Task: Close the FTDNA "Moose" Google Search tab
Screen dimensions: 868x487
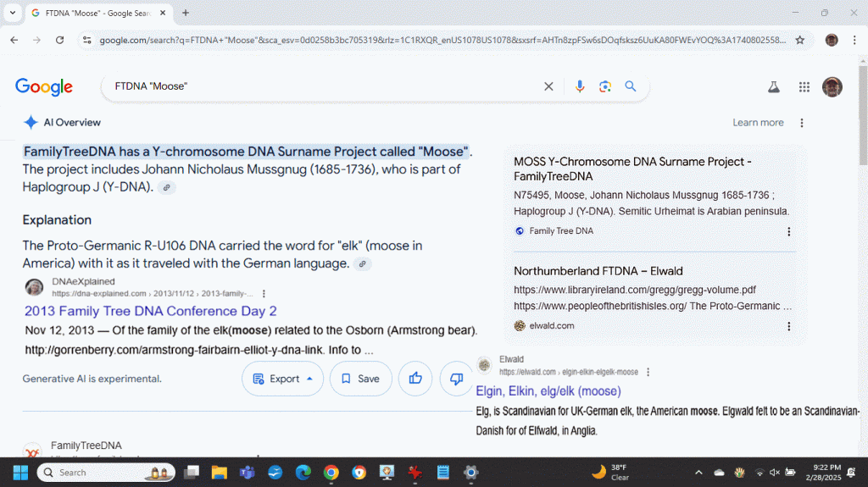Action: [163, 13]
